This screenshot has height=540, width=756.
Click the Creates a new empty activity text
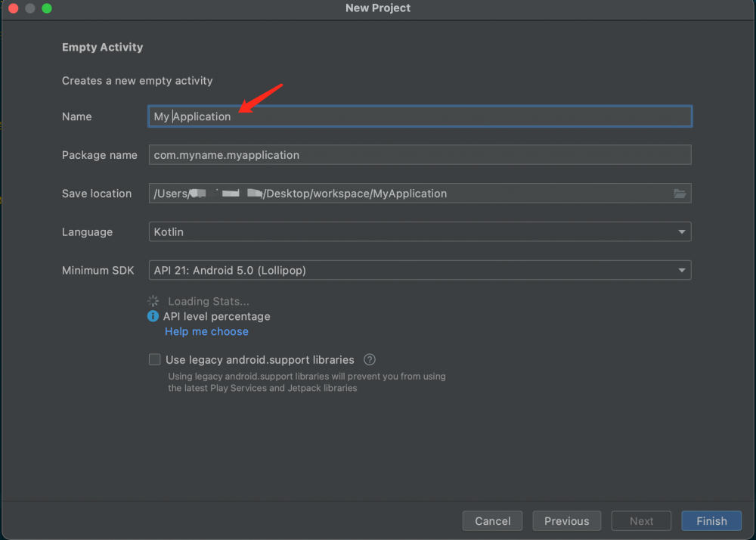tap(138, 80)
